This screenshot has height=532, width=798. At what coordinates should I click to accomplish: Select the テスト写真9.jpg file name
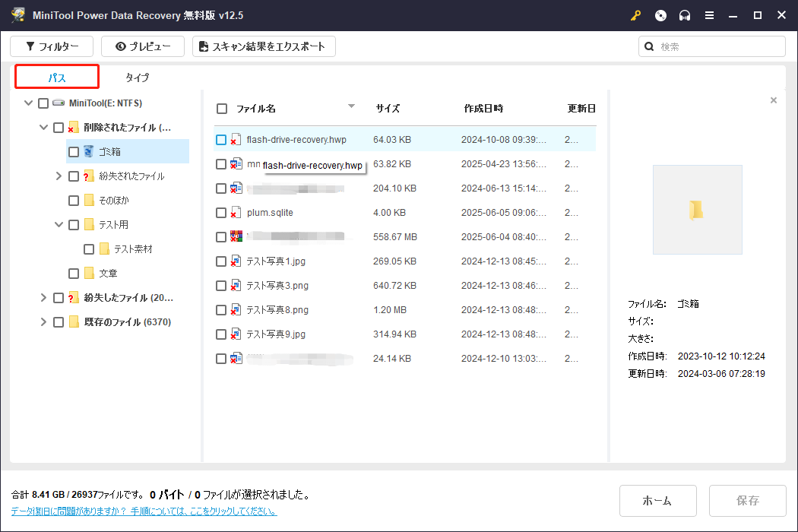click(276, 334)
